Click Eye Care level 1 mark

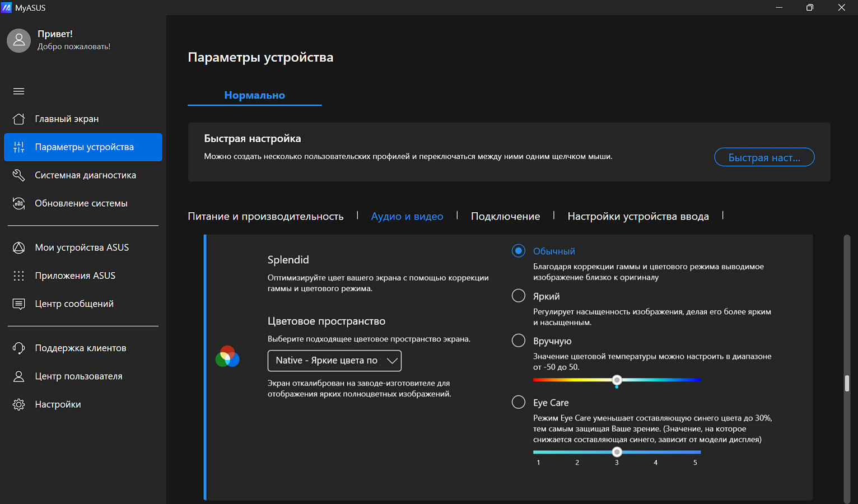tap(538, 463)
